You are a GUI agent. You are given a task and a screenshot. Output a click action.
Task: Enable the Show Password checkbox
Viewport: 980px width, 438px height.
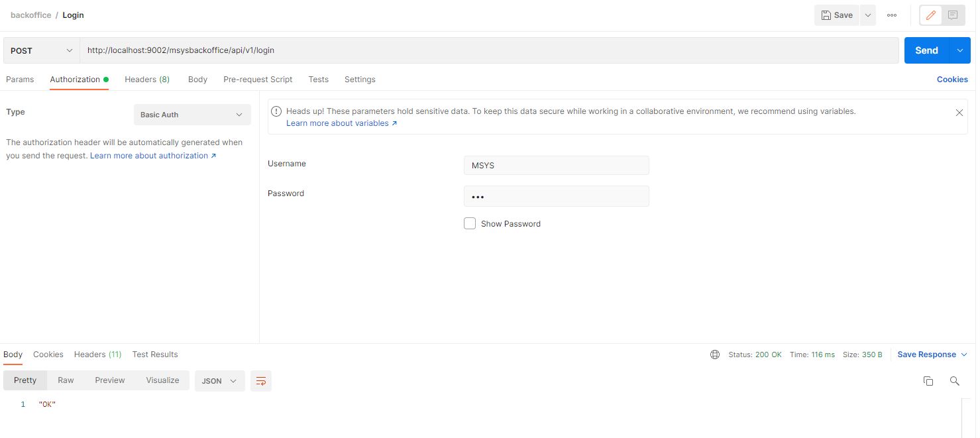point(470,224)
